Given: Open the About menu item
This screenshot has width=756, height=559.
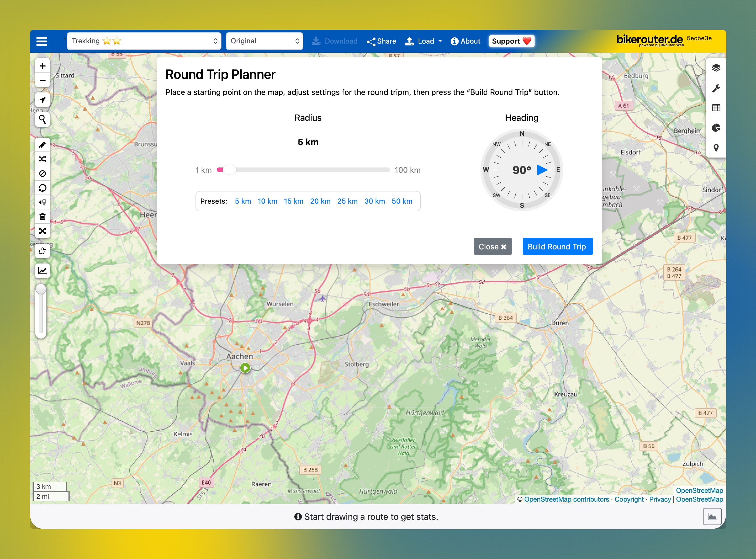Looking at the screenshot, I should [x=466, y=41].
